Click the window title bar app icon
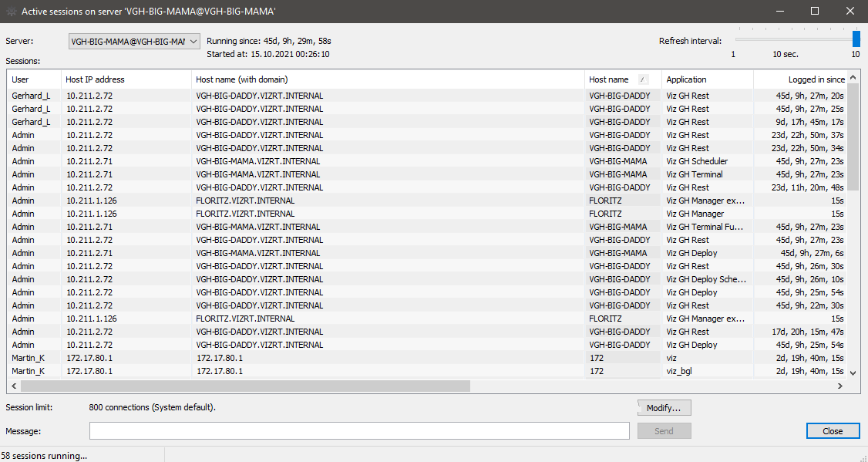Screen dimensions: 868x462 [x=11, y=11]
